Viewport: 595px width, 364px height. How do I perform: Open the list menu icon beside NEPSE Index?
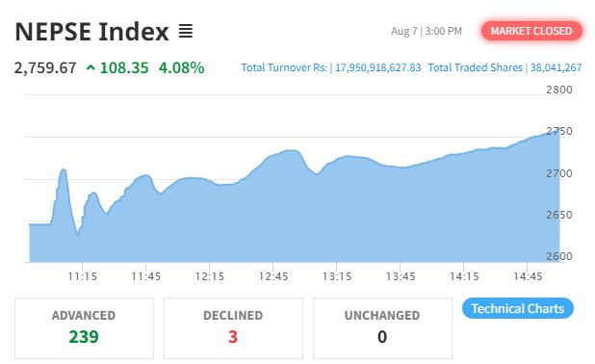tap(186, 31)
